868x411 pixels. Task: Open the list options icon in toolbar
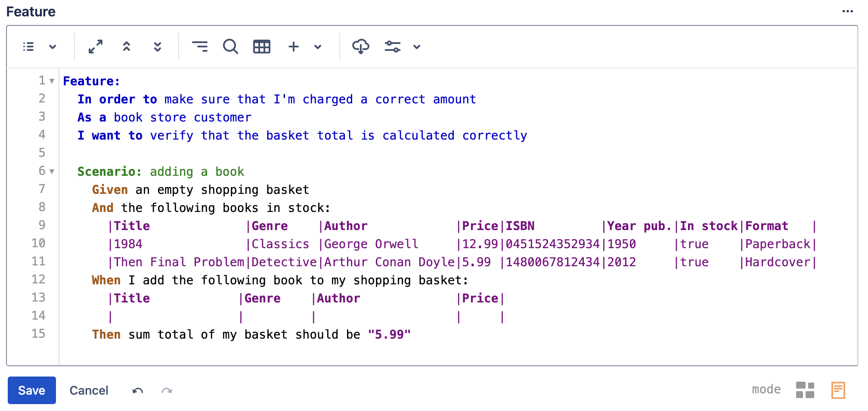coord(28,47)
